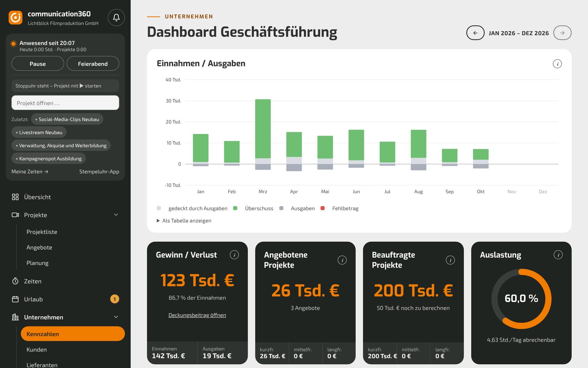Show info for Beauftragte Projekte card
This screenshot has width=588, height=368.
point(450,260)
